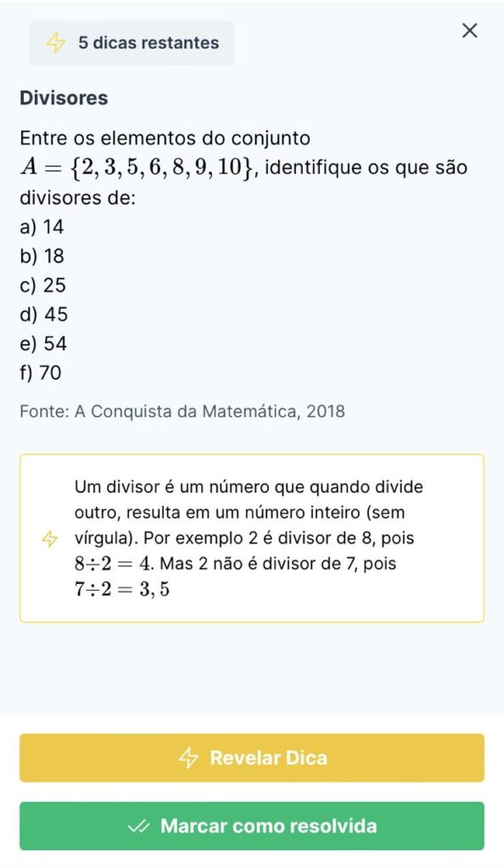Select the 'Divisores' title heading
Viewport: 504px width, 868px height.
click(x=64, y=97)
